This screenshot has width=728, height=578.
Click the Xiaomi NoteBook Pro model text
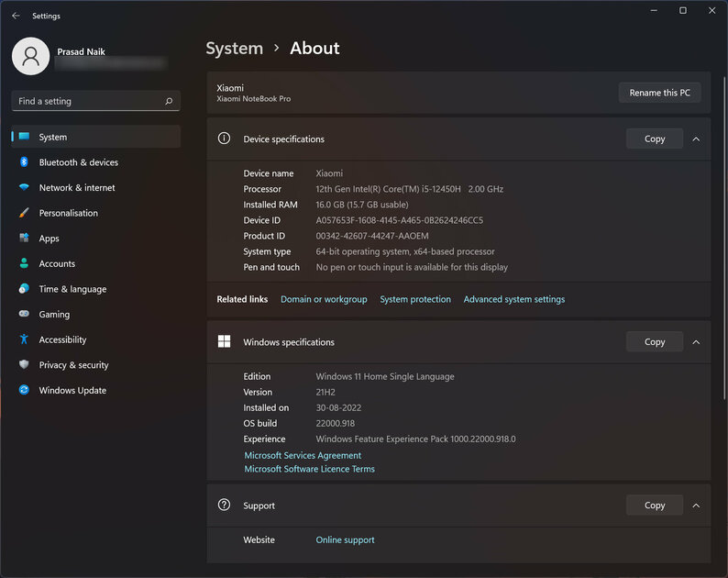pos(253,99)
